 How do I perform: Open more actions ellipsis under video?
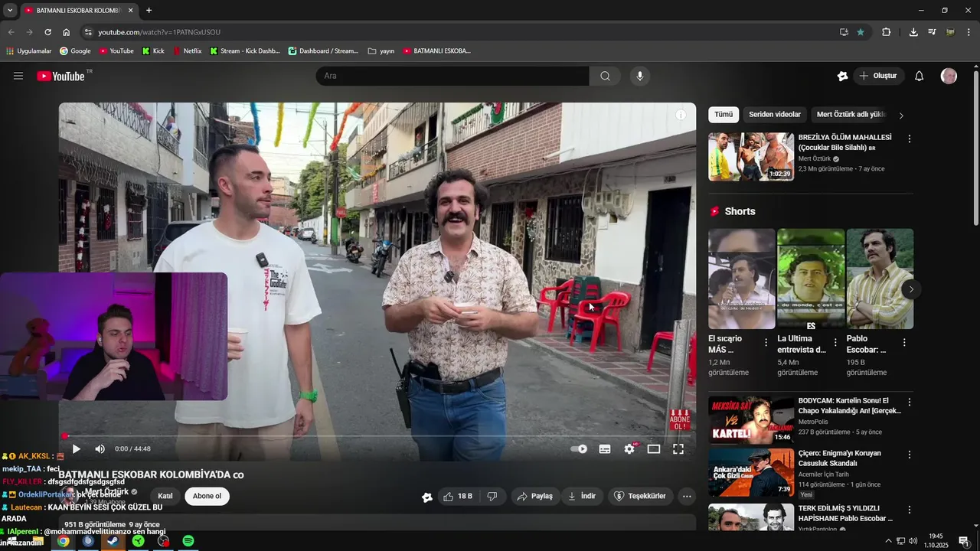687,496
